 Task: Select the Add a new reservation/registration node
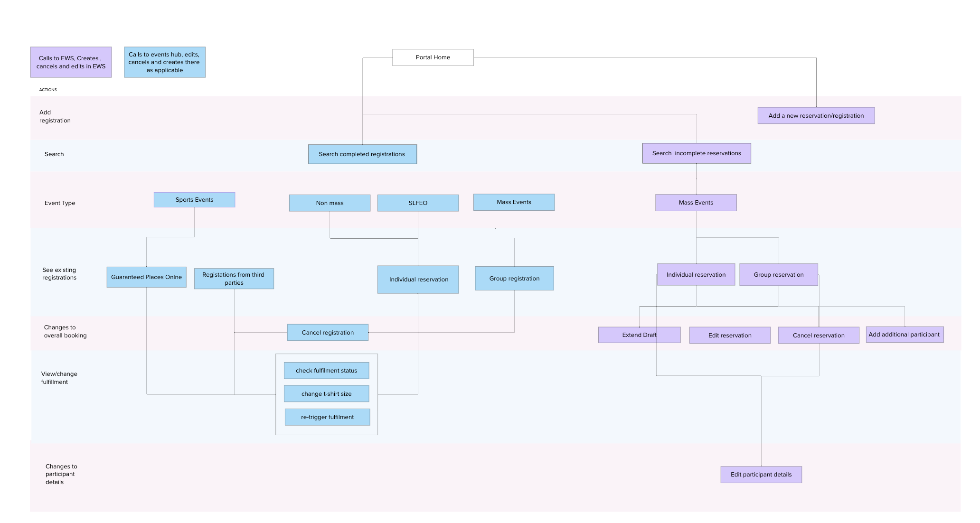[x=816, y=116]
